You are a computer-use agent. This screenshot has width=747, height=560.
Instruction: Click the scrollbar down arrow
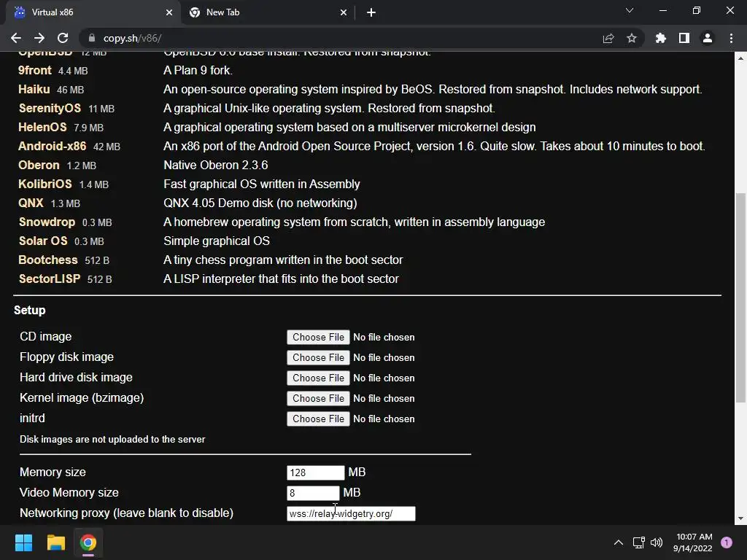click(x=740, y=518)
